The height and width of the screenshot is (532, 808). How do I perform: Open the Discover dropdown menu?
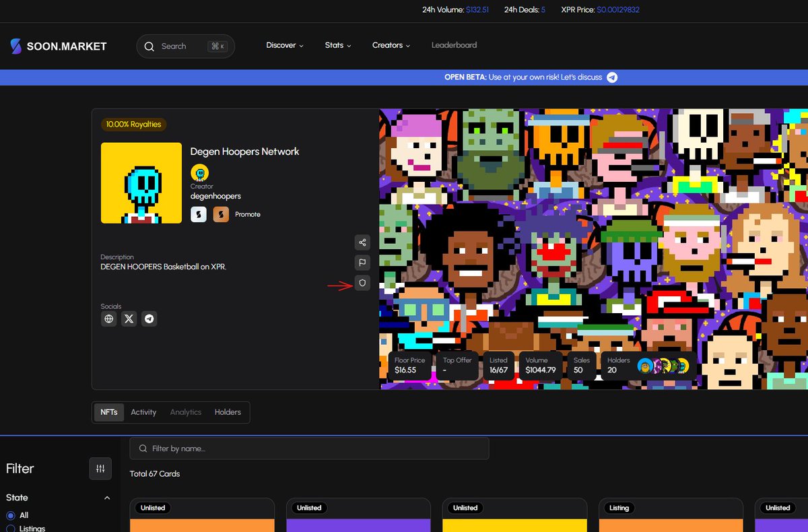point(285,45)
